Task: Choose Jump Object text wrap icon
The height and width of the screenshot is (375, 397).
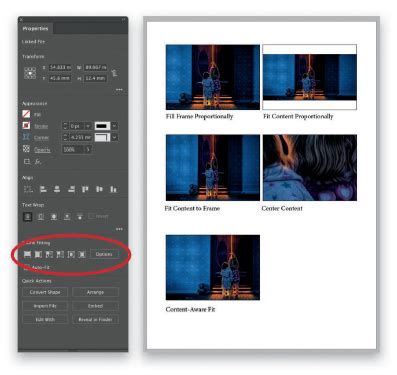Action: 67,217
